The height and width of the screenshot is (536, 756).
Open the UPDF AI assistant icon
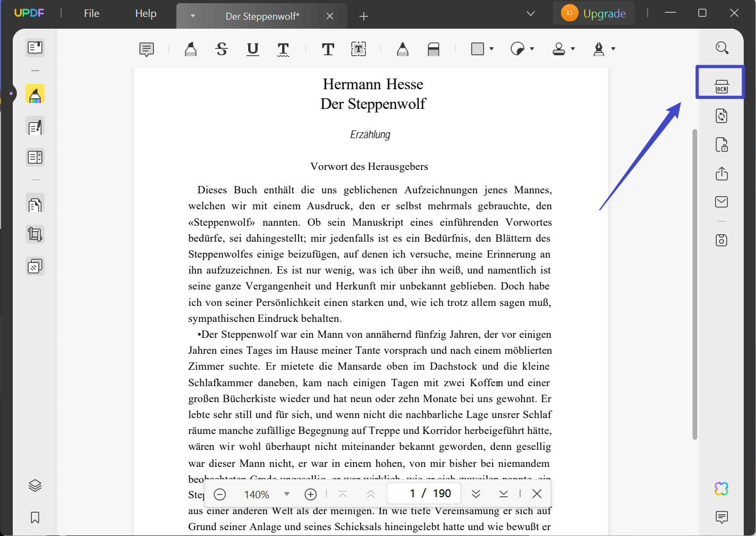(x=721, y=489)
